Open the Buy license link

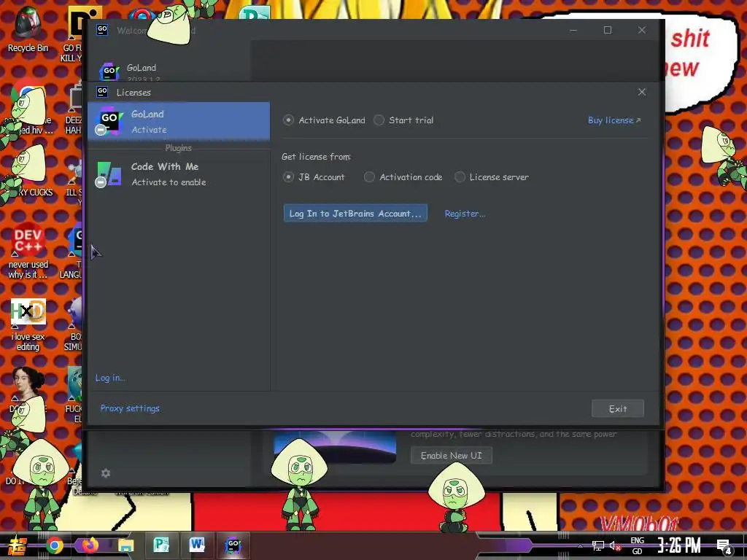point(614,120)
